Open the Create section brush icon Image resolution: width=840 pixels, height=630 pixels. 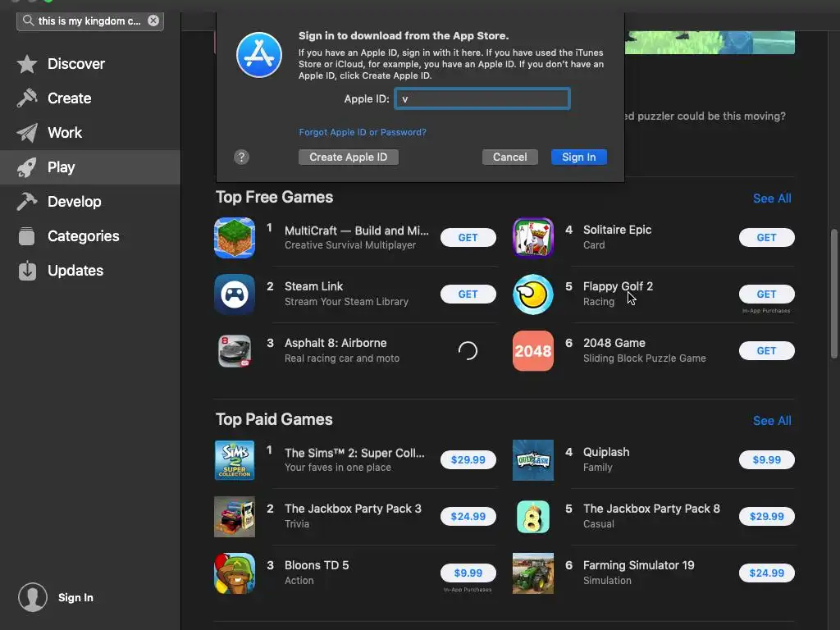pos(27,98)
